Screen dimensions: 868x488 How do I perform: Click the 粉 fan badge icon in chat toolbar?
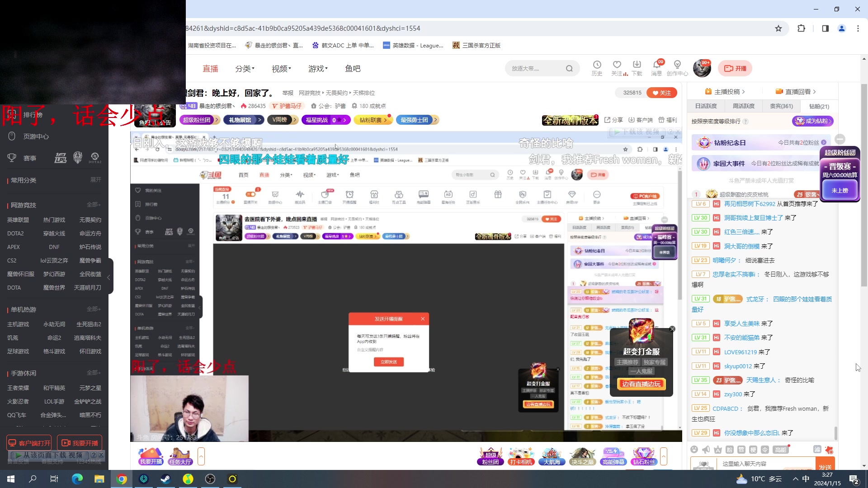pyautogui.click(x=729, y=449)
